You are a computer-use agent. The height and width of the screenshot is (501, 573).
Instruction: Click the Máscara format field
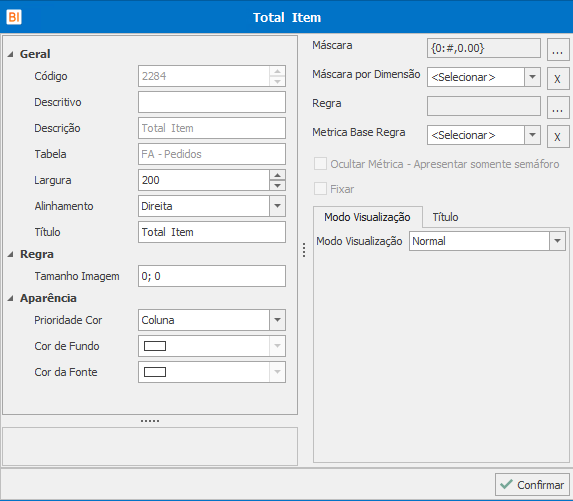pos(484,48)
